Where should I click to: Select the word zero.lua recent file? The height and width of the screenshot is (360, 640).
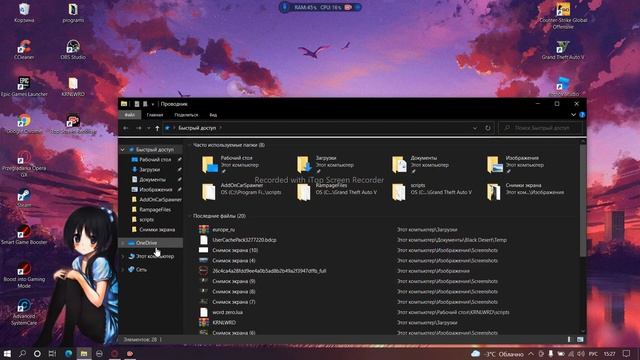coord(227,312)
